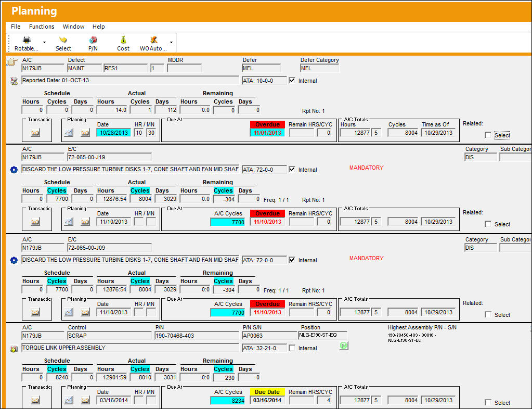The height and width of the screenshot is (409, 532).
Task: Open the Help menu
Action: tap(99, 27)
